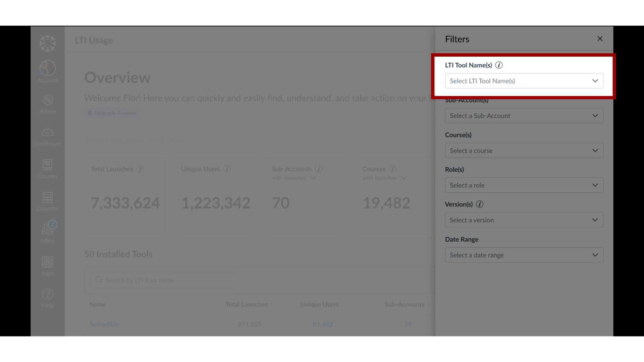The image size is (644, 362).
Task: Open the Select a version dropdown
Action: coord(524,220)
